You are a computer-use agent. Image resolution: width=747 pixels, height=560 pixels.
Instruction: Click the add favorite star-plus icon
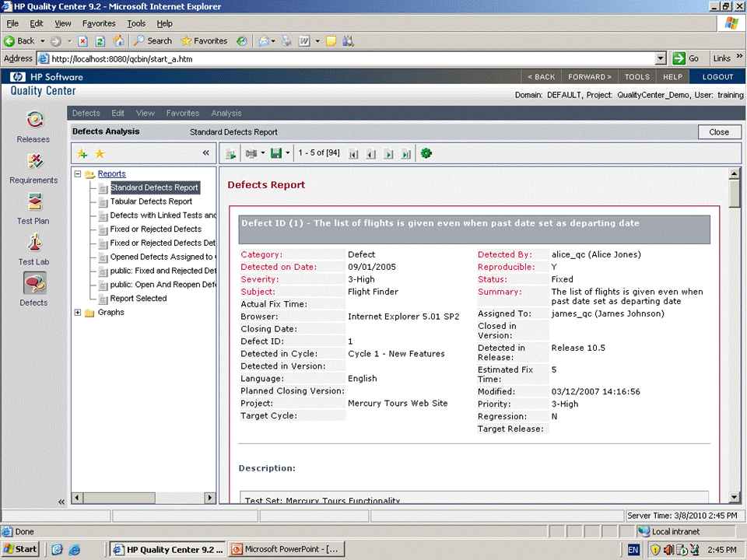point(82,153)
